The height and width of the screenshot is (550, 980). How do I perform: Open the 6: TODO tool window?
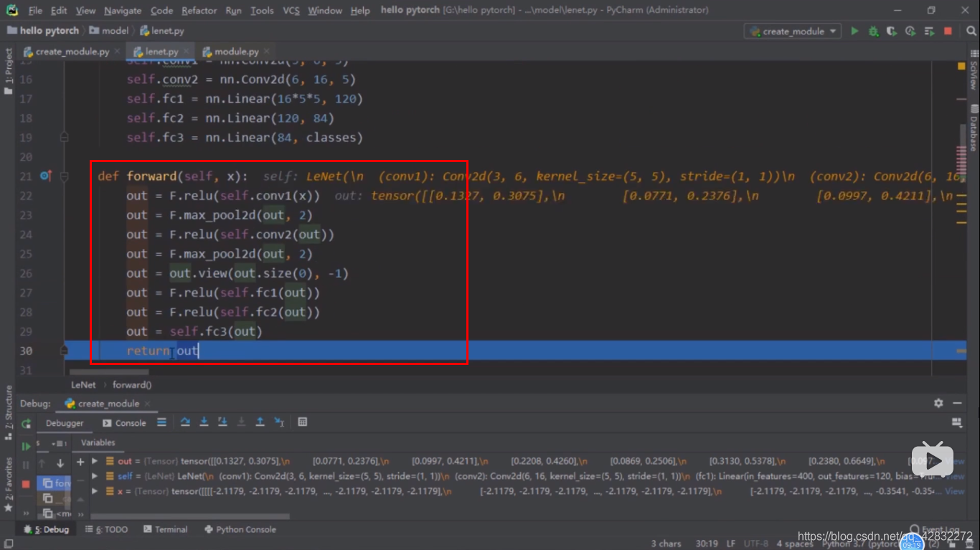pos(106,529)
